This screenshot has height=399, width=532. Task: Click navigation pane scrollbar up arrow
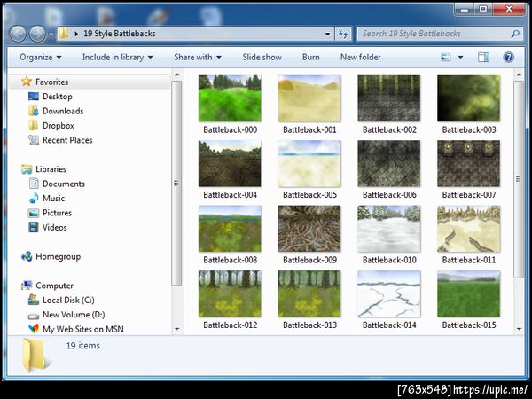(x=176, y=74)
